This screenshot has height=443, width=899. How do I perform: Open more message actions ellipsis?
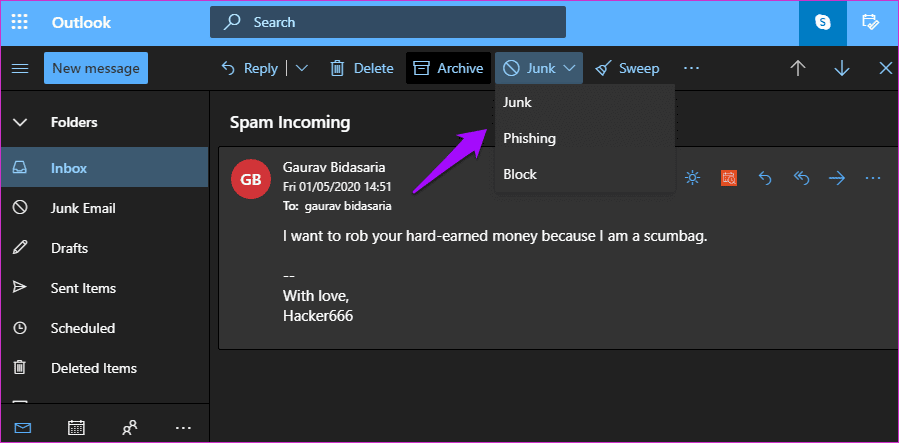(x=873, y=178)
